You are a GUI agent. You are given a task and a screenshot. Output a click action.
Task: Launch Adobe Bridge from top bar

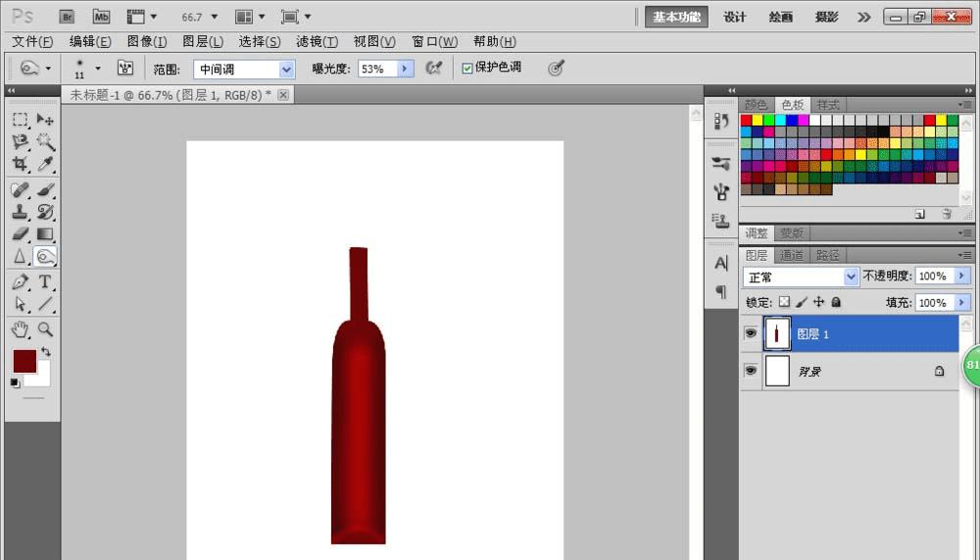(67, 17)
